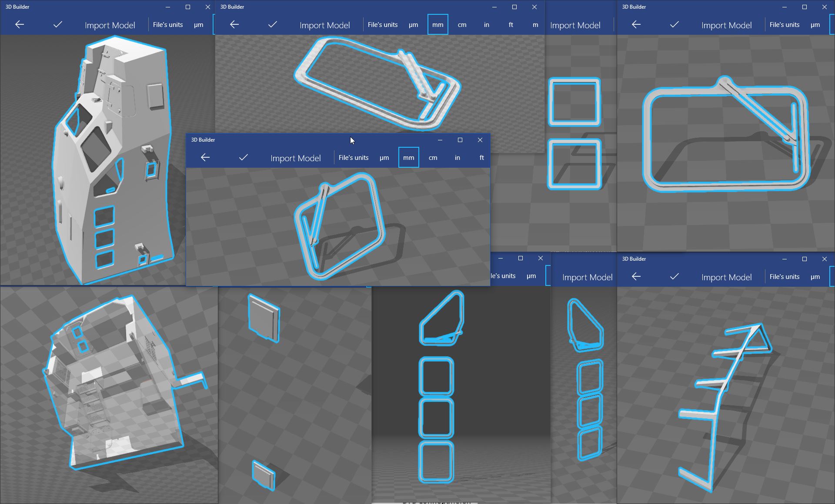This screenshot has height=504, width=835.
Task: Checkmark in rounded rectangle frame window
Action: (675, 24)
